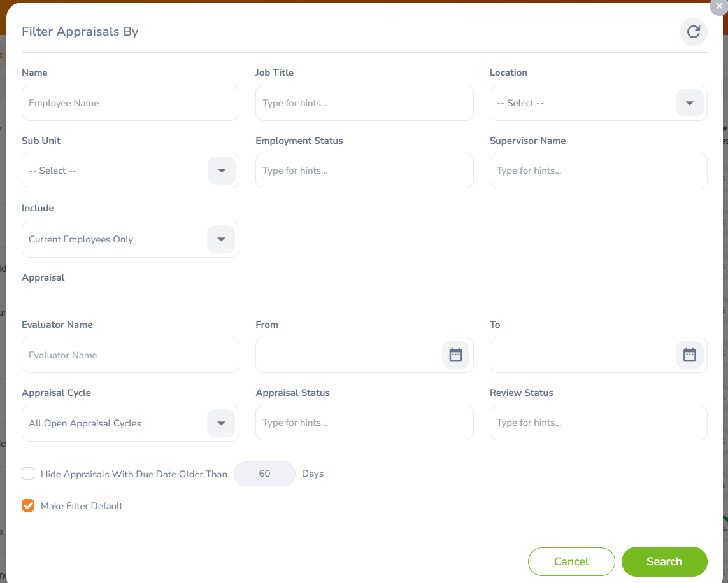This screenshot has width=728, height=583.
Task: Open the Sub Unit dropdown
Action: point(221,171)
